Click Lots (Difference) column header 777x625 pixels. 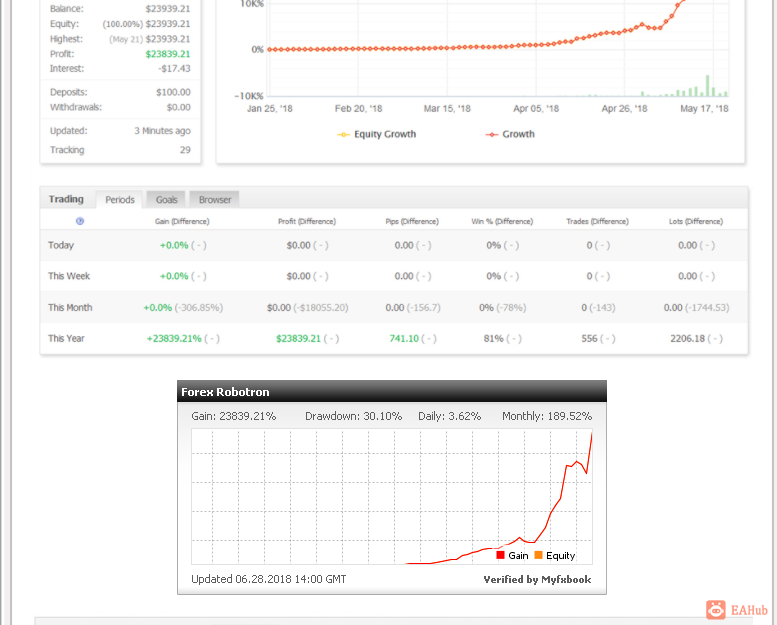696,222
